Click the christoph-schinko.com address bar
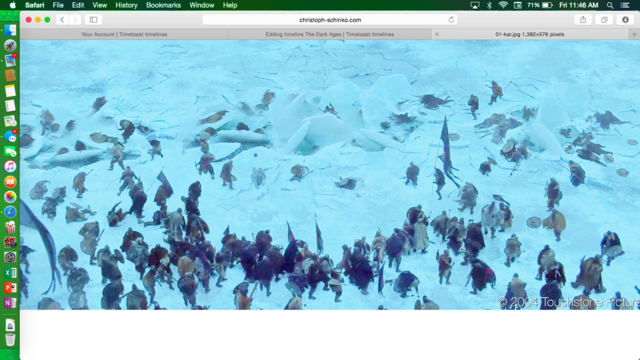This screenshot has height=360, width=640. (330, 20)
